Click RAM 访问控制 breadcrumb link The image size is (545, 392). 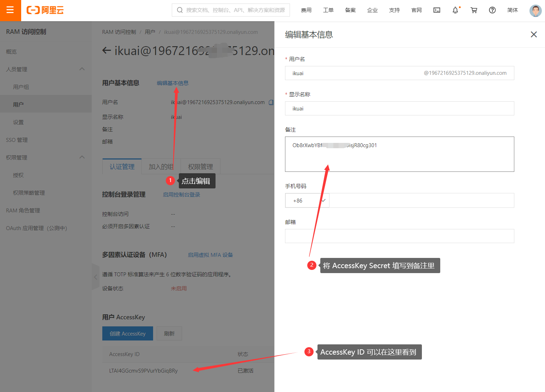coord(119,32)
